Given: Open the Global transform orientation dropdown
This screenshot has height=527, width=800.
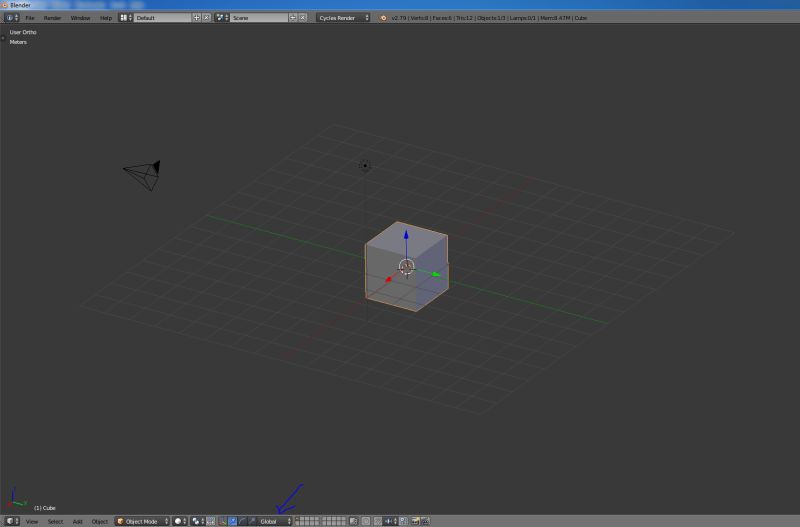Looking at the screenshot, I should coord(274,521).
